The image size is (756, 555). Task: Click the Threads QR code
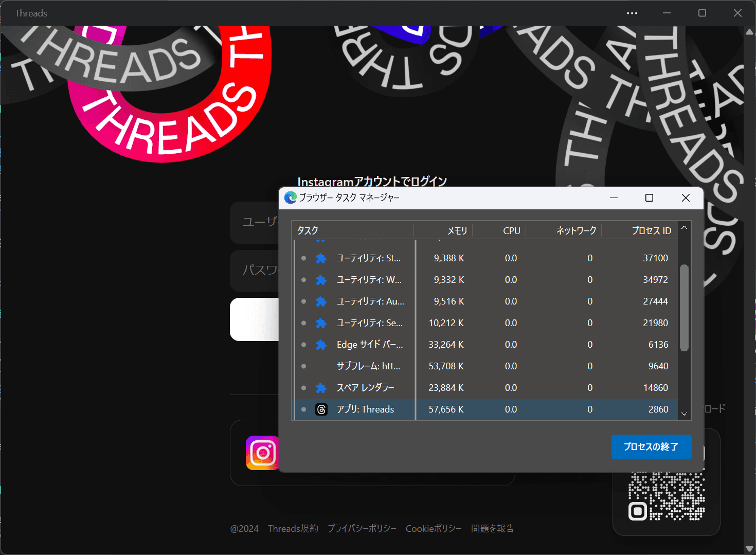pyautogui.click(x=667, y=497)
